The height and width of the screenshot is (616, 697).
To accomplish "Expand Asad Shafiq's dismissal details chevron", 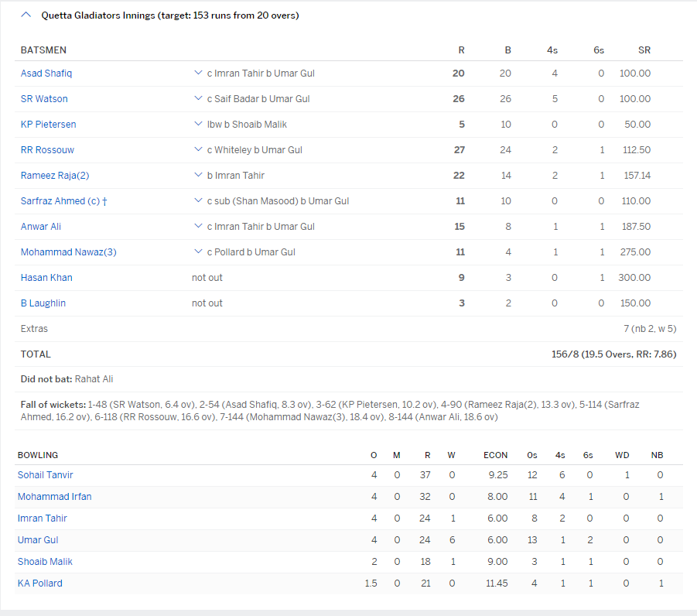I will tap(198, 73).
